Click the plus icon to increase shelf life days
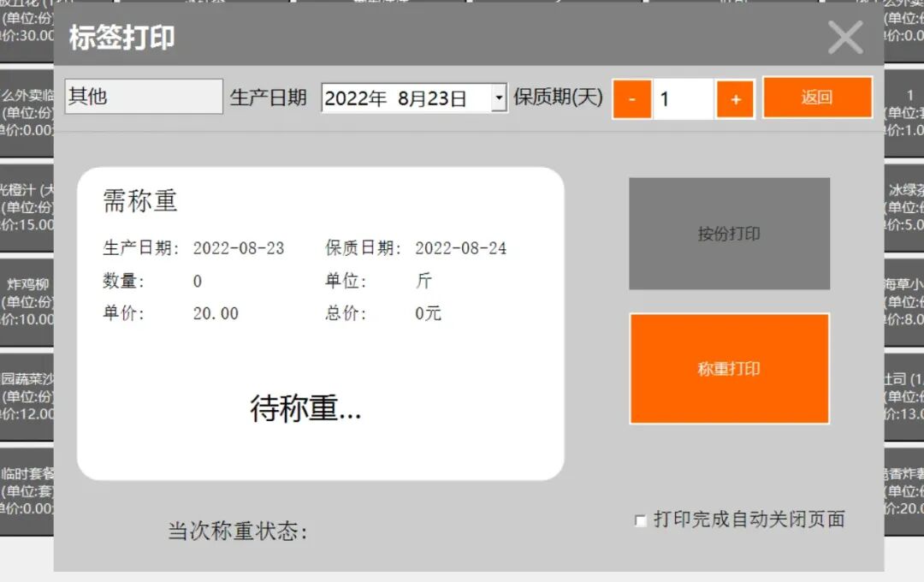The height and width of the screenshot is (582, 924). 736,98
